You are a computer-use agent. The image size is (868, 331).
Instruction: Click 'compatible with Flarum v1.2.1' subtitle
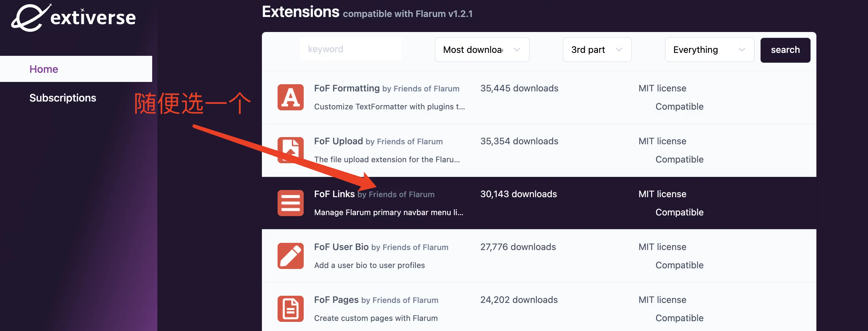click(408, 14)
